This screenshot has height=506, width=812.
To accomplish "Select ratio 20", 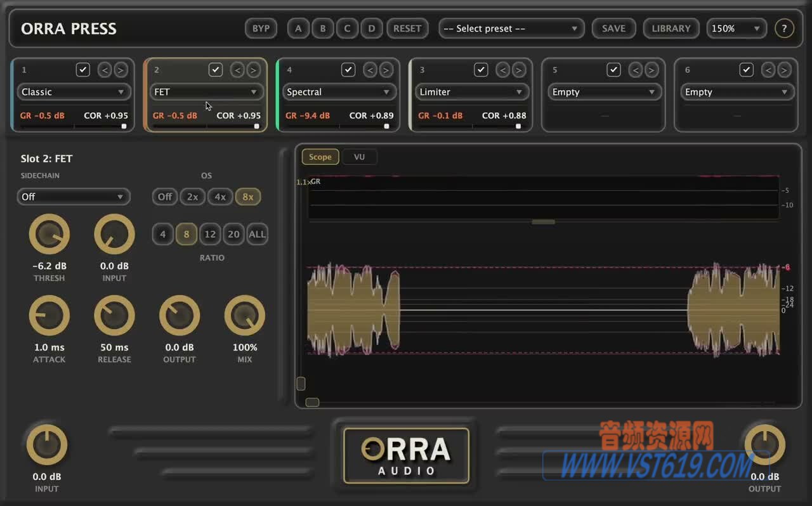I will pyautogui.click(x=233, y=234).
